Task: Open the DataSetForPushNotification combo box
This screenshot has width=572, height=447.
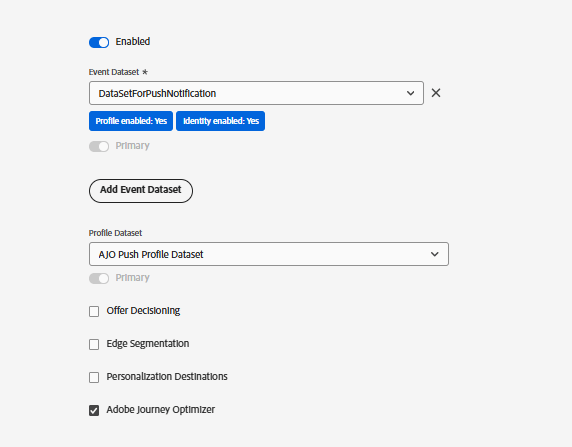Action: 256,93
